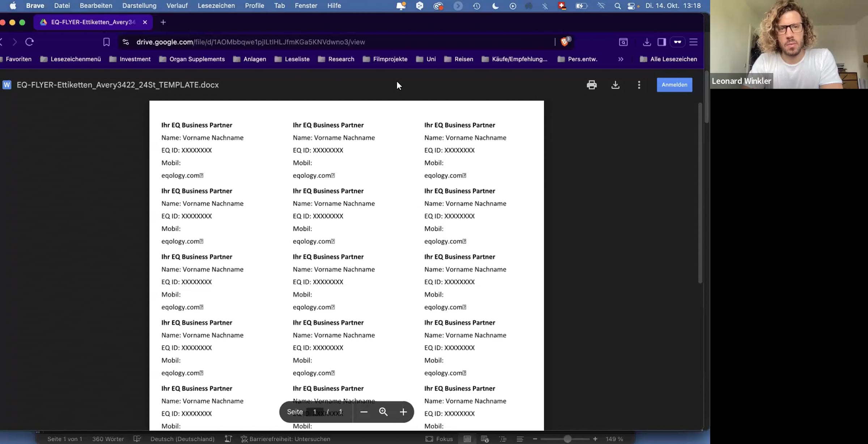The height and width of the screenshot is (444, 868).
Task: Zoom out with the minus in page toolbar
Action: pyautogui.click(x=364, y=412)
